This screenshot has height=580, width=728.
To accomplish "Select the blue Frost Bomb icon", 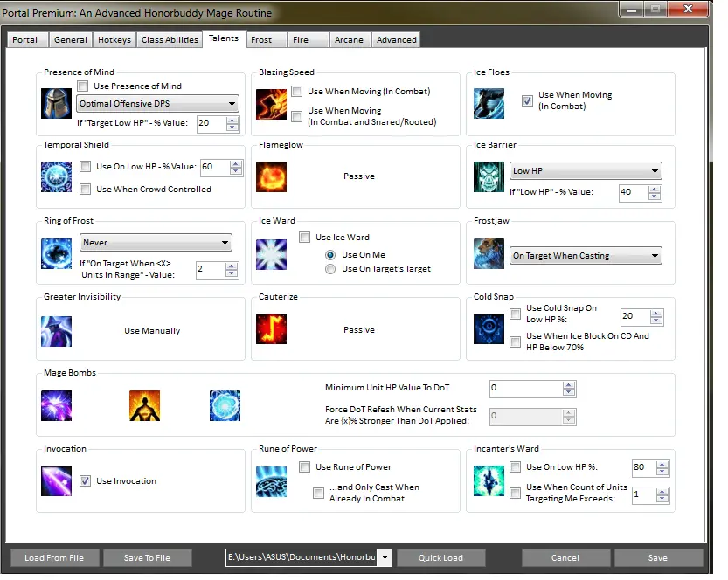I will (225, 405).
